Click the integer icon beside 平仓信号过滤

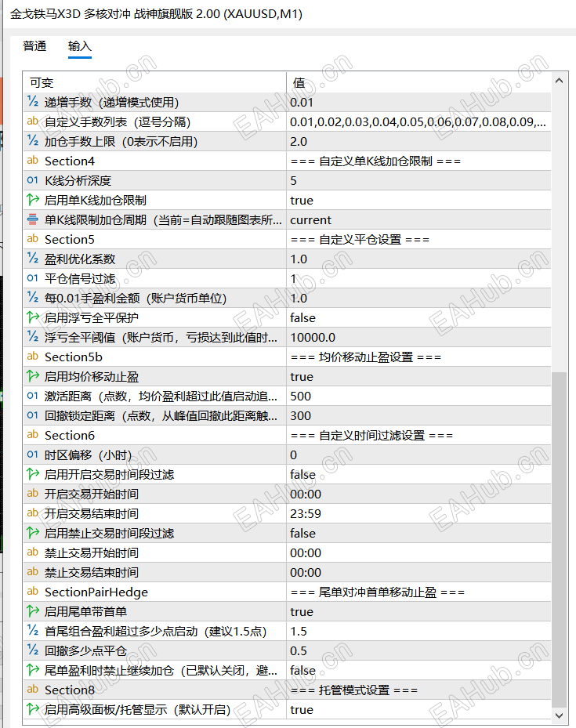tap(32, 278)
